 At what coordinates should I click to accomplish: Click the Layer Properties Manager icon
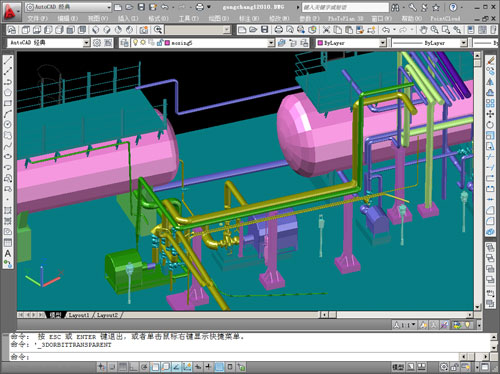(125, 43)
